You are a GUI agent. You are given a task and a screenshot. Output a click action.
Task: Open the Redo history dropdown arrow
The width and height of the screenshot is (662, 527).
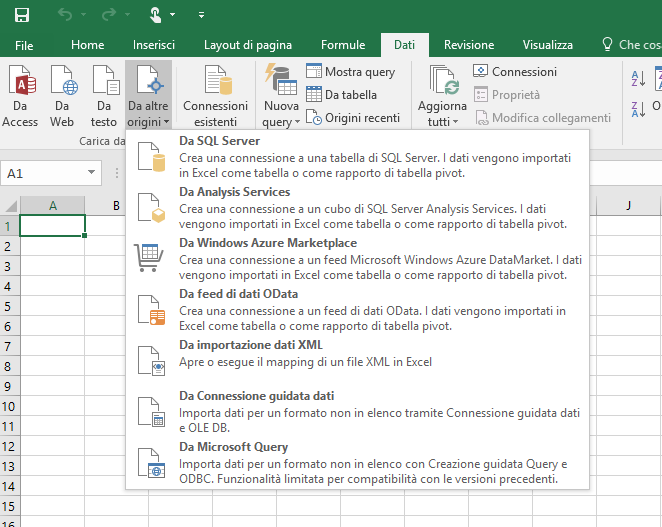[x=128, y=15]
